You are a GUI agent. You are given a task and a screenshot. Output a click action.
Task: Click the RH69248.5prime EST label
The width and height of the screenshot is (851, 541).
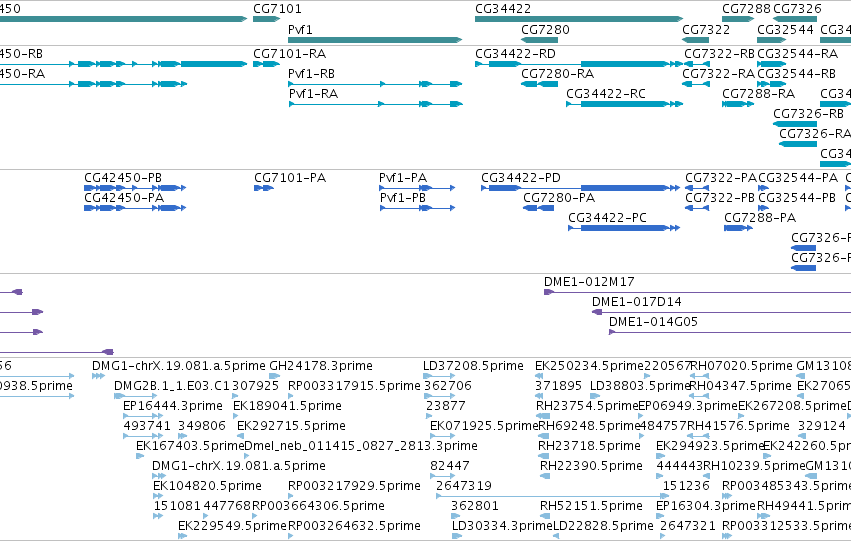click(x=589, y=427)
